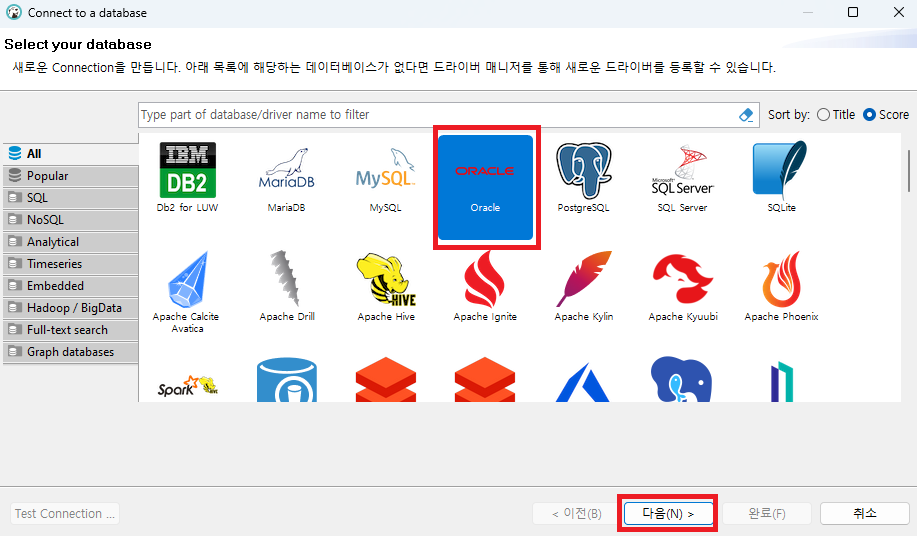Sort drivers by Score
This screenshot has width=917, height=536.
[x=886, y=115]
